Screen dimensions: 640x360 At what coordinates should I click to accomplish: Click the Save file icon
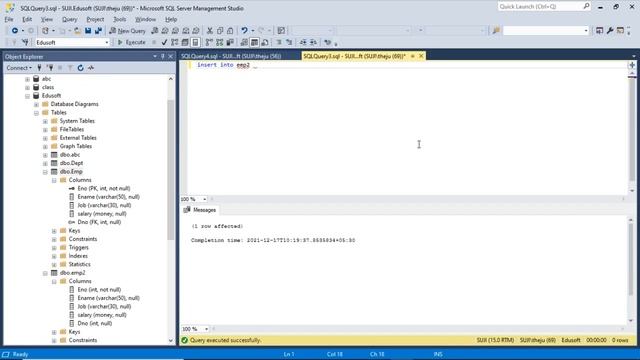[x=88, y=31]
